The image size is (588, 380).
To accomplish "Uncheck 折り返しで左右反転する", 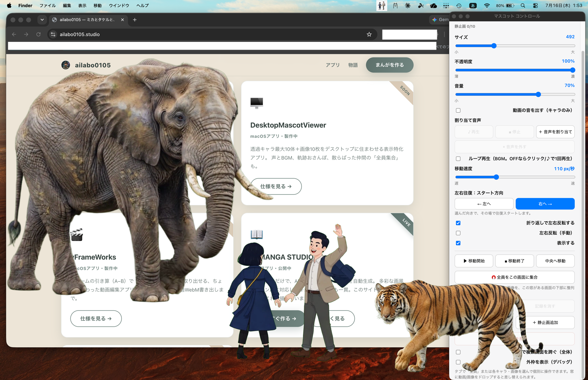I will 458,223.
